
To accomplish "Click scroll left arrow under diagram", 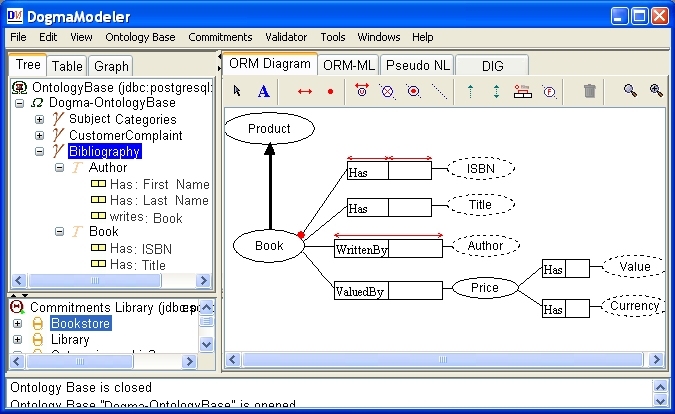I will pyautogui.click(x=233, y=359).
